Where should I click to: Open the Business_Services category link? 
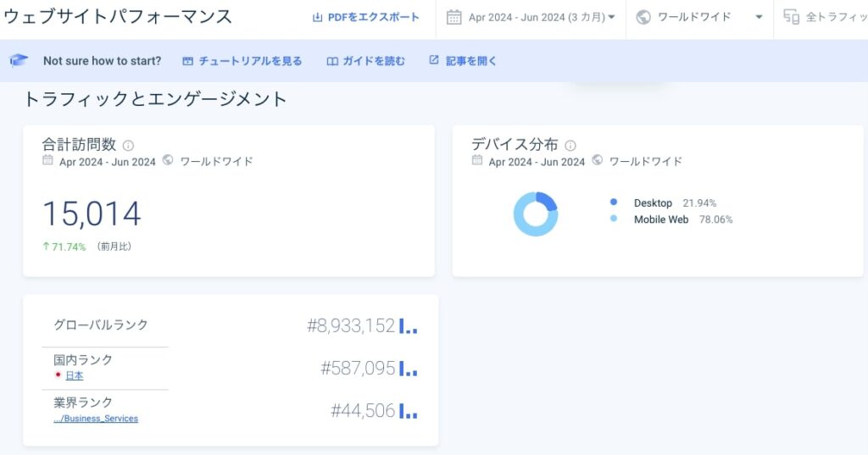click(x=96, y=419)
